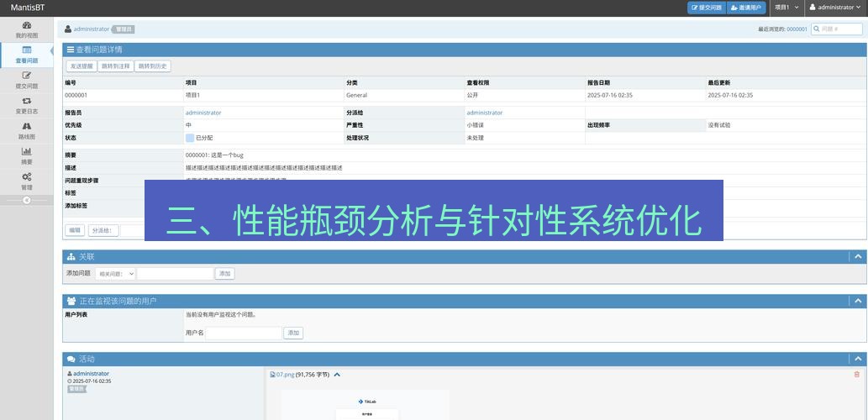Open the 项目1 project dropdown
The width and height of the screenshot is (868, 420).
coord(786,8)
